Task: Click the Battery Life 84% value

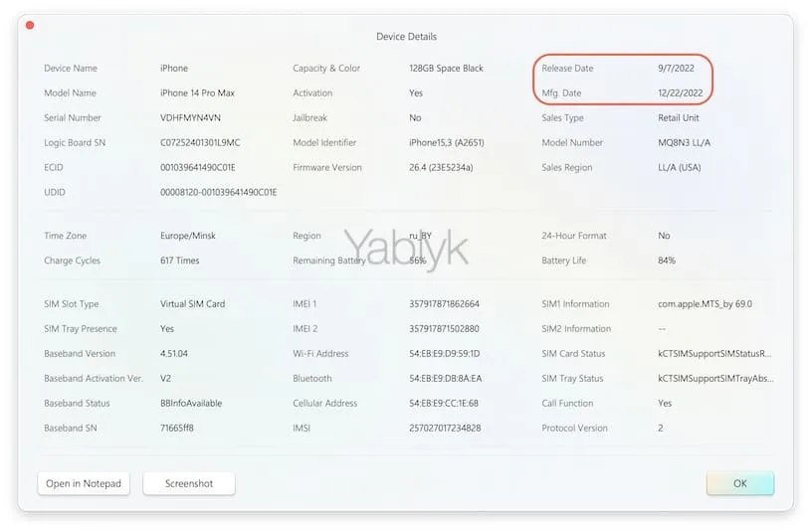Action: pos(667,261)
